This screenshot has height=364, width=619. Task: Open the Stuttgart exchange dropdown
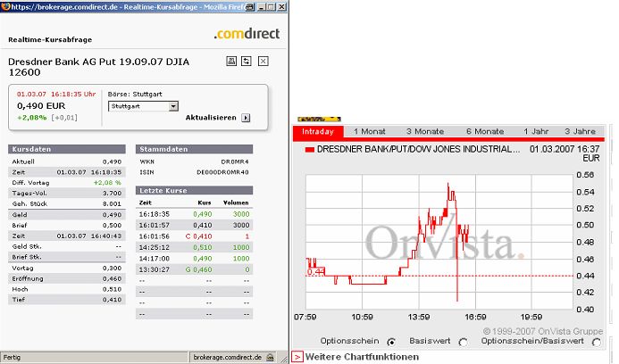(x=143, y=106)
